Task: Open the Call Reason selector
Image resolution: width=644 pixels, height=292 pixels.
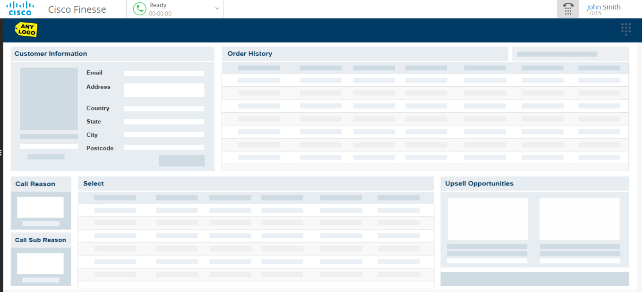Action: (x=40, y=208)
